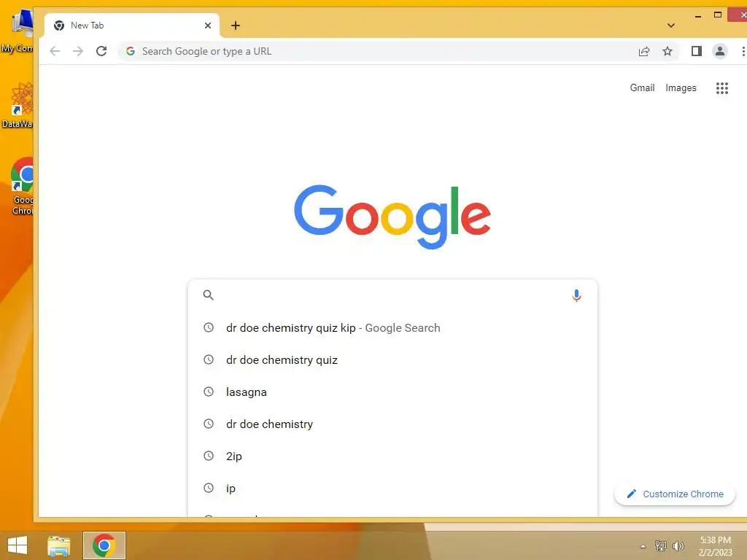
Task: Select suggestion 'dr doe chemistry quiz'
Action: 392,359
